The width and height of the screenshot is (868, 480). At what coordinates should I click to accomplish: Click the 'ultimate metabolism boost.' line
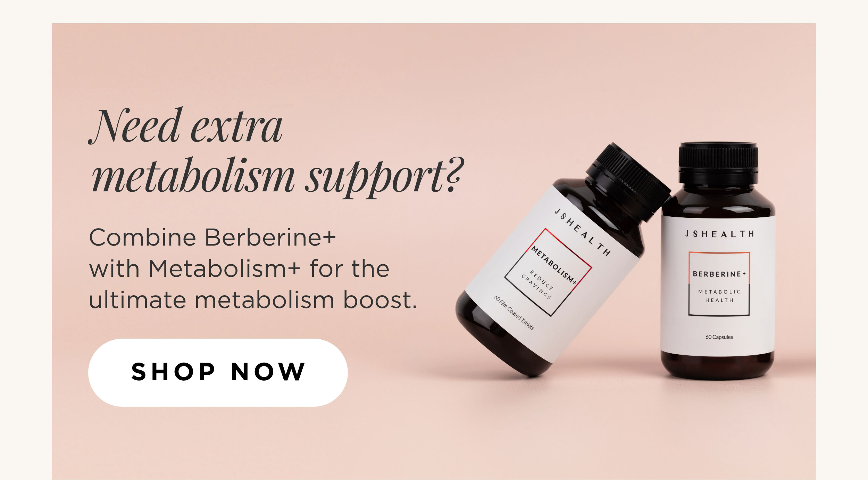[x=253, y=300]
